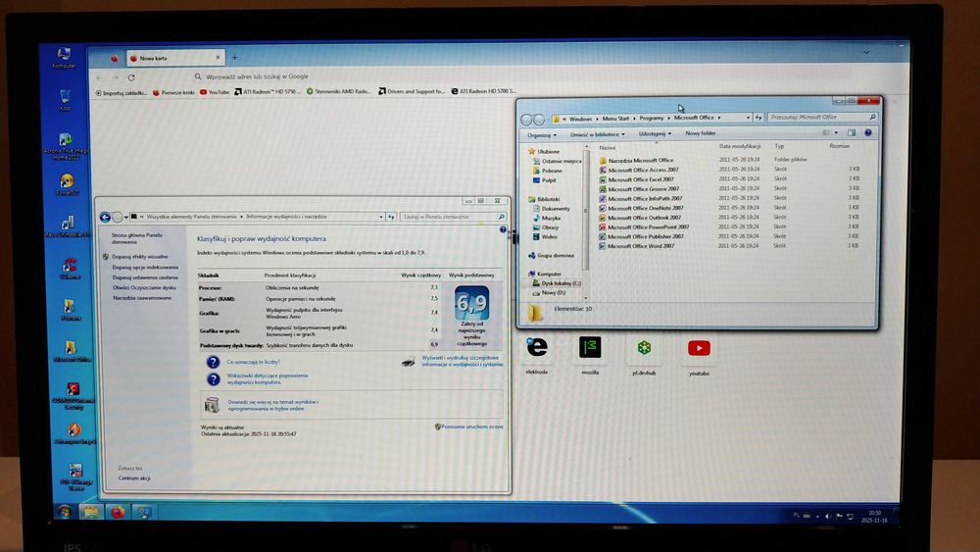Open the Komputer desktop icon
The image size is (980, 552).
pyautogui.click(x=64, y=57)
